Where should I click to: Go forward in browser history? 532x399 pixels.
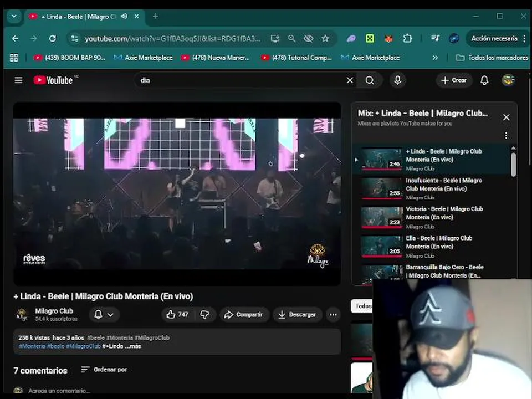pos(34,38)
